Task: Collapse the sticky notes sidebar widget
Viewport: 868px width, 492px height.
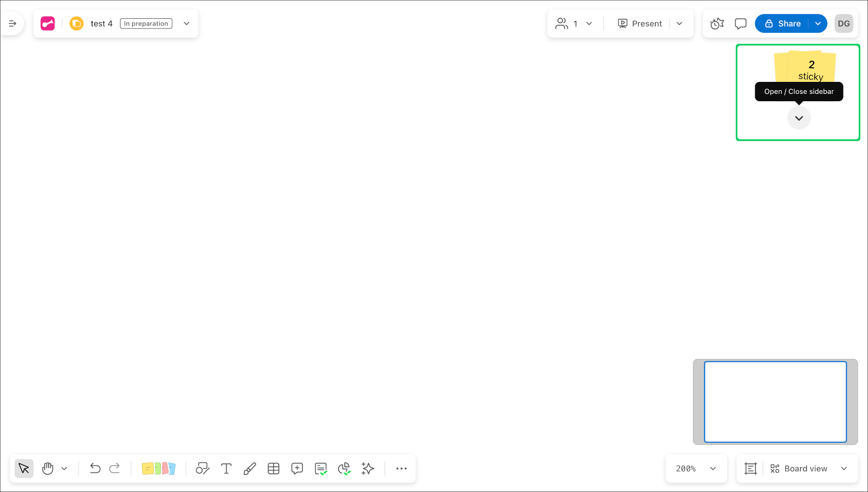Action: point(799,118)
